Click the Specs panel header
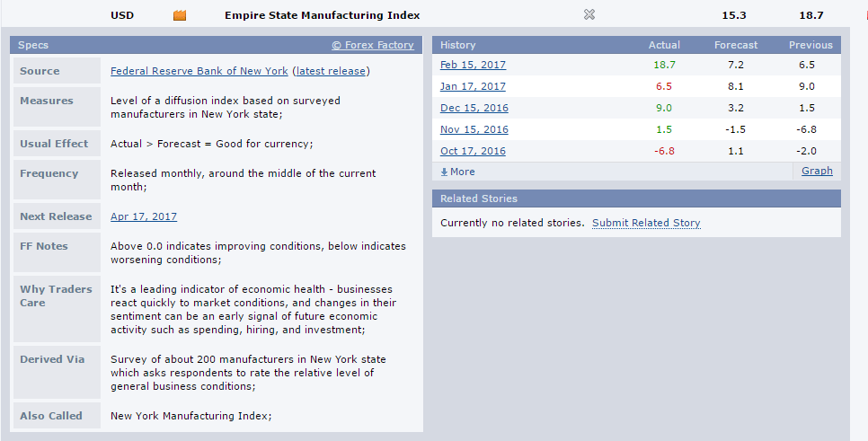The height and width of the screenshot is (441, 868). (x=217, y=45)
